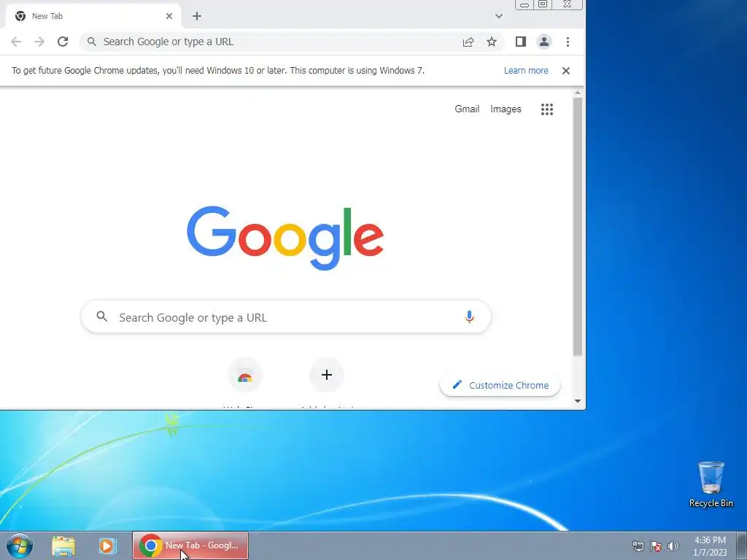
Task: Open the side panel icon
Action: coord(521,42)
